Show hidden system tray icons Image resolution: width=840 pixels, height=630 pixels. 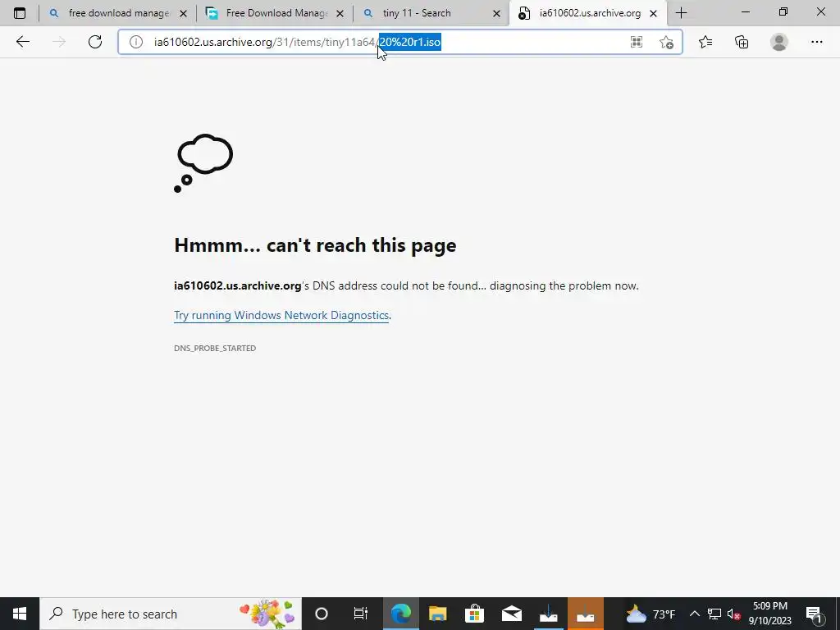tap(694, 614)
